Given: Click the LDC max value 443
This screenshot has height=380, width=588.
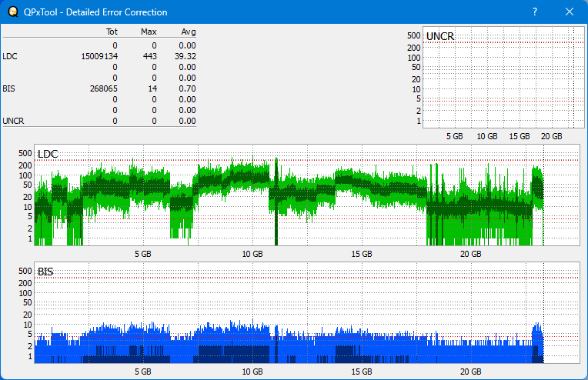Looking at the screenshot, I should [149, 56].
